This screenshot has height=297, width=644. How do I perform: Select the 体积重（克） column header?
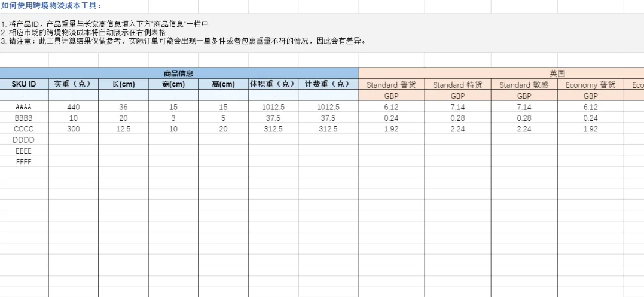click(273, 84)
